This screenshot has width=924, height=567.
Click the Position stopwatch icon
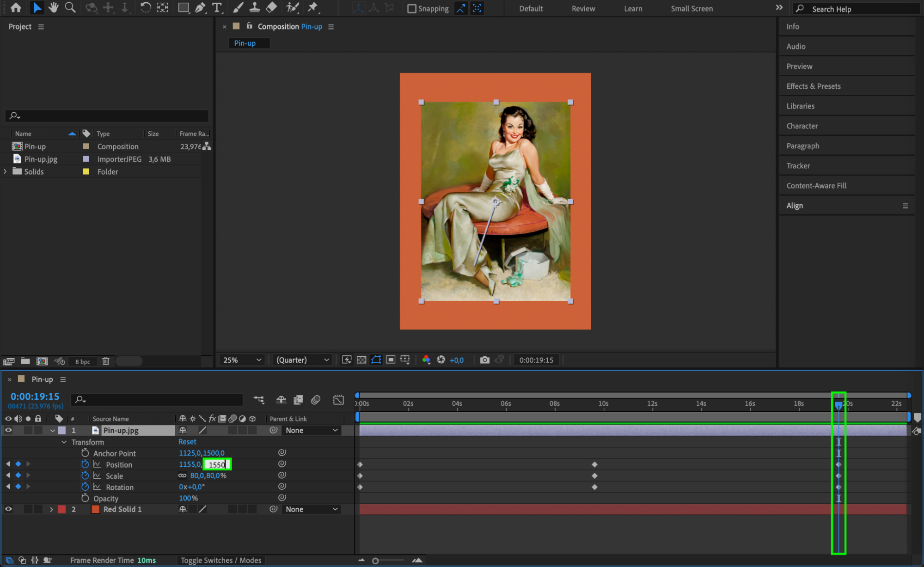[85, 464]
